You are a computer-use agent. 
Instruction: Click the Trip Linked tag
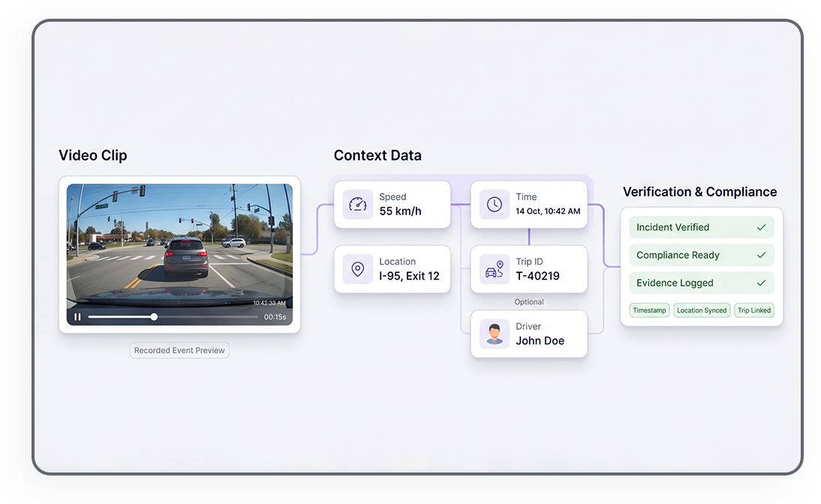[754, 310]
